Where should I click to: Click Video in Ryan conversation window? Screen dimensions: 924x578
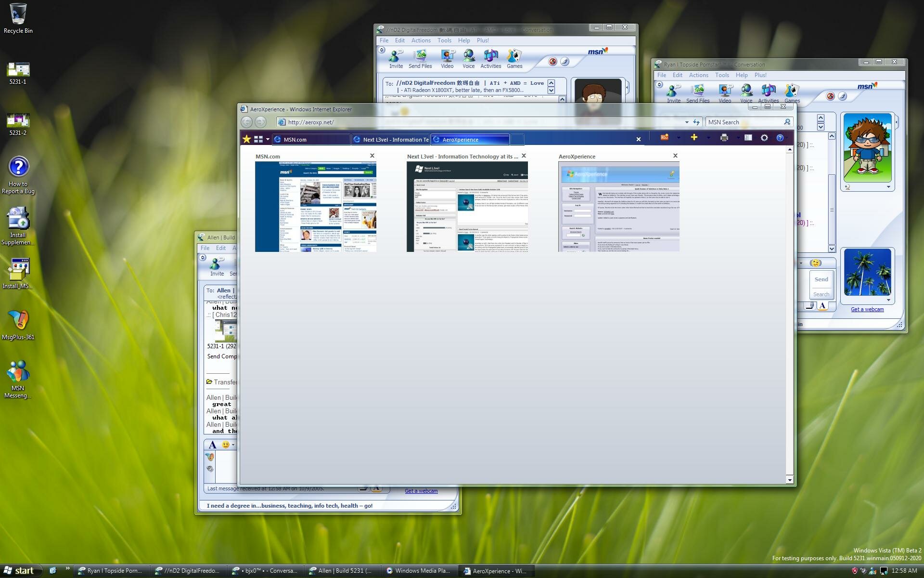[x=725, y=94]
